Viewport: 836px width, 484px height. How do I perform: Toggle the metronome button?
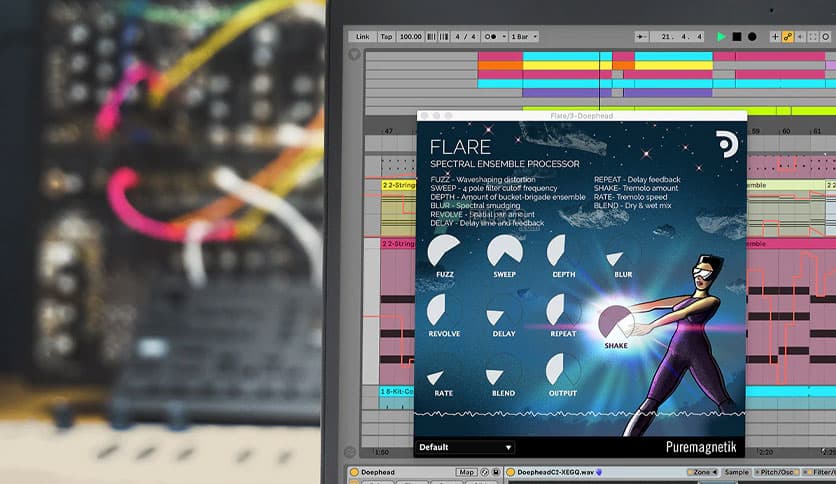[x=491, y=37]
